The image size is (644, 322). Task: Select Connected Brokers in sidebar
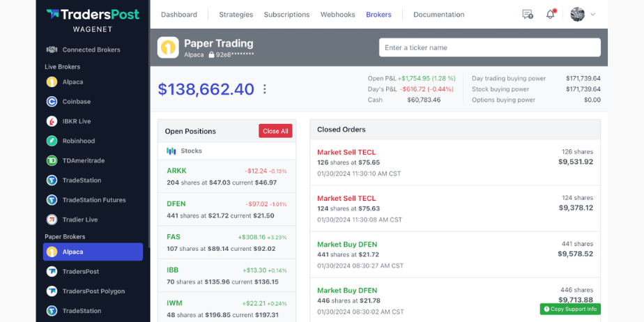pyautogui.click(x=93, y=49)
